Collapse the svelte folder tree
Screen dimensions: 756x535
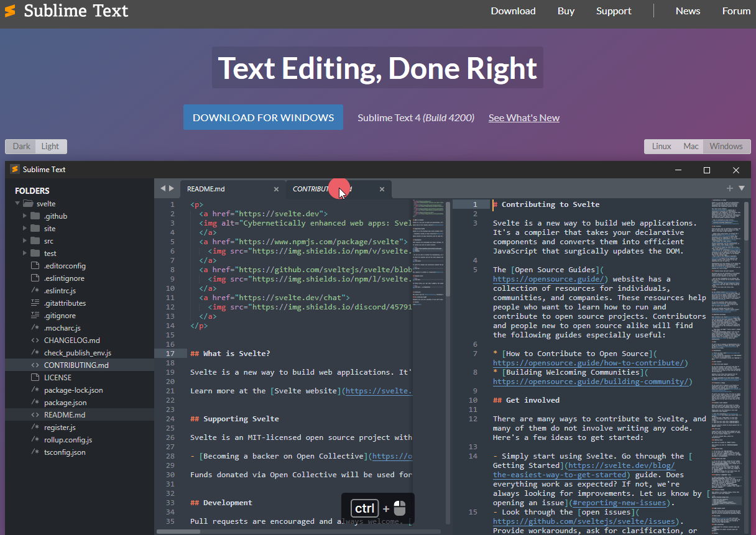click(17, 204)
